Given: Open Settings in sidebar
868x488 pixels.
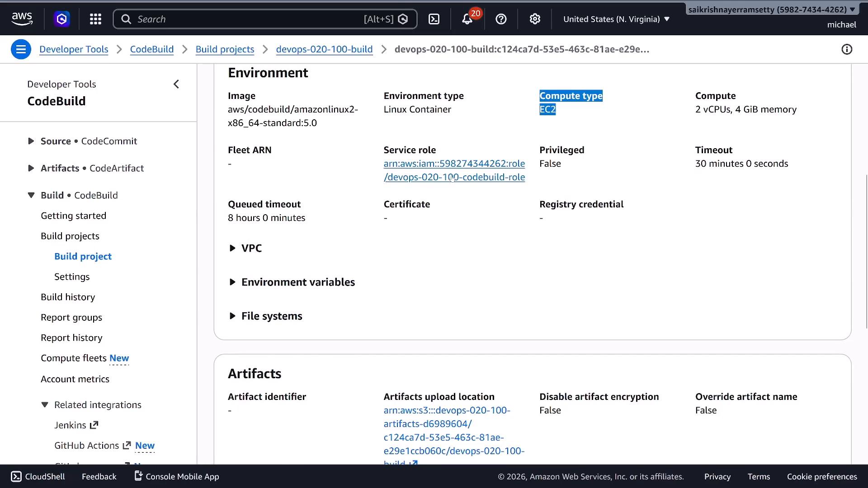Looking at the screenshot, I should click(72, 277).
